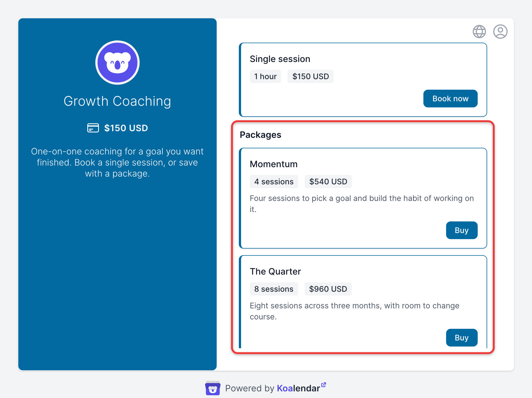Screen dimensions: 532x398
Task: Buy The Quarter package
Action: (462, 338)
